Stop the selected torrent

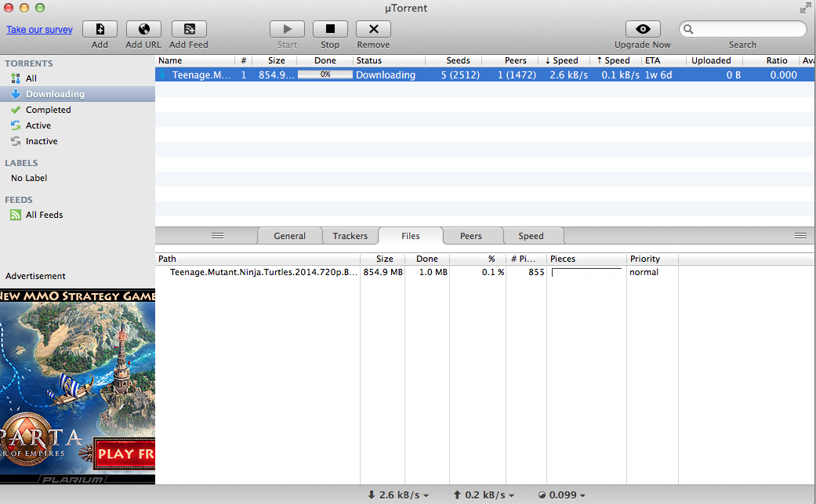pyautogui.click(x=330, y=29)
